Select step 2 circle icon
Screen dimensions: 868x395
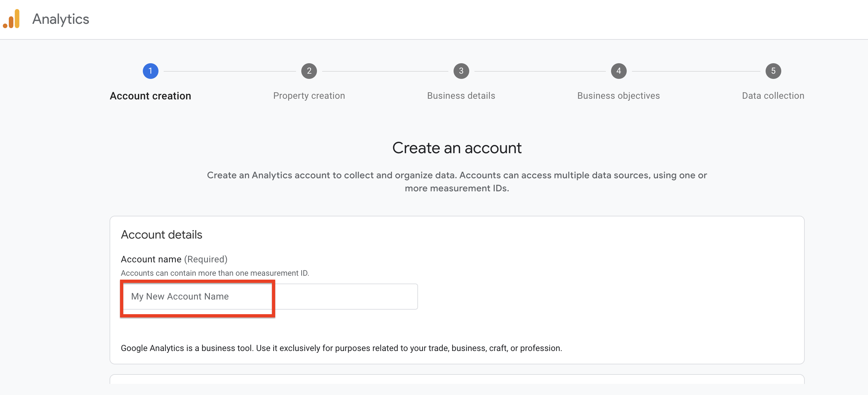[x=309, y=71]
